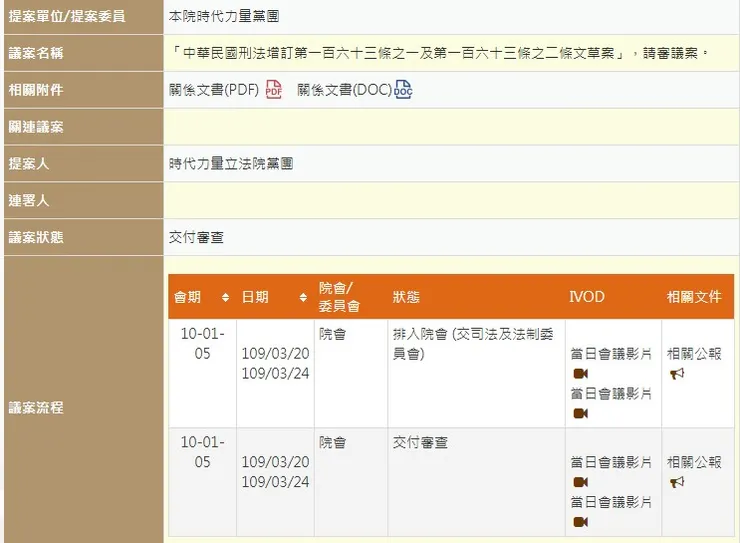Click the 關係文書(PDF) link text
Screen dimensions: 740x543
pos(214,90)
